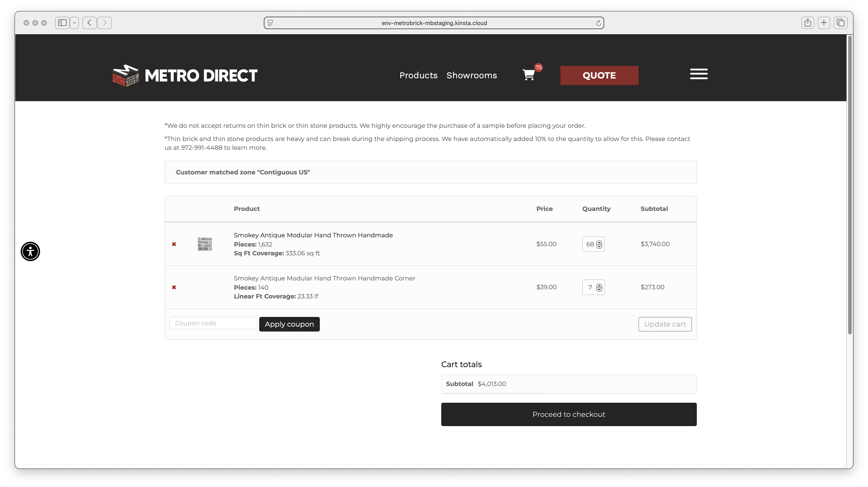The height and width of the screenshot is (487, 868).
Task: Increment quantity of the first product
Action: pyautogui.click(x=599, y=242)
